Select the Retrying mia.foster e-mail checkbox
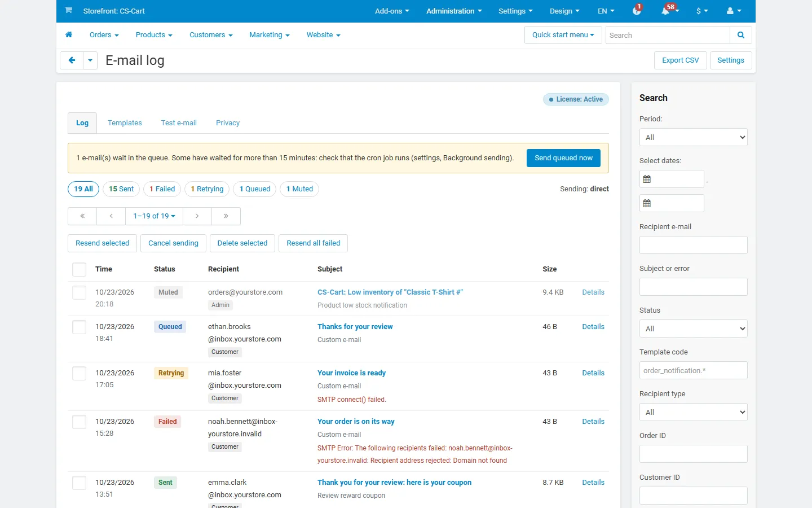Screen dimensions: 812x508 [80, 373]
